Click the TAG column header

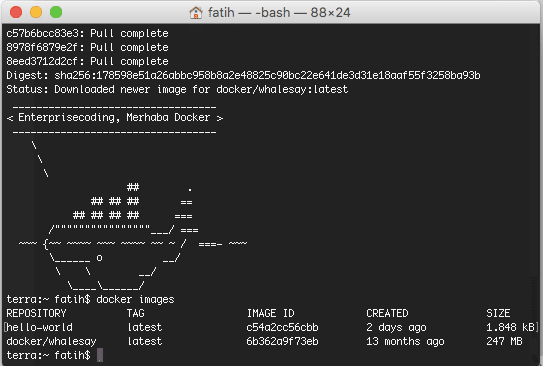(x=135, y=313)
